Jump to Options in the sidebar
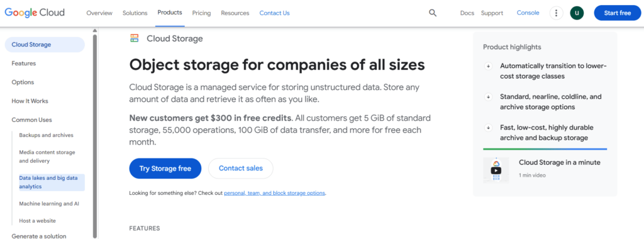 (x=23, y=82)
